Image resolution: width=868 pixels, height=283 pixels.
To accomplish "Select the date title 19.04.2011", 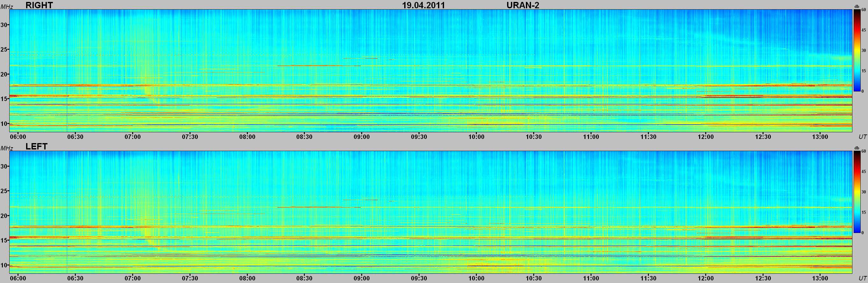I will coord(423,5).
